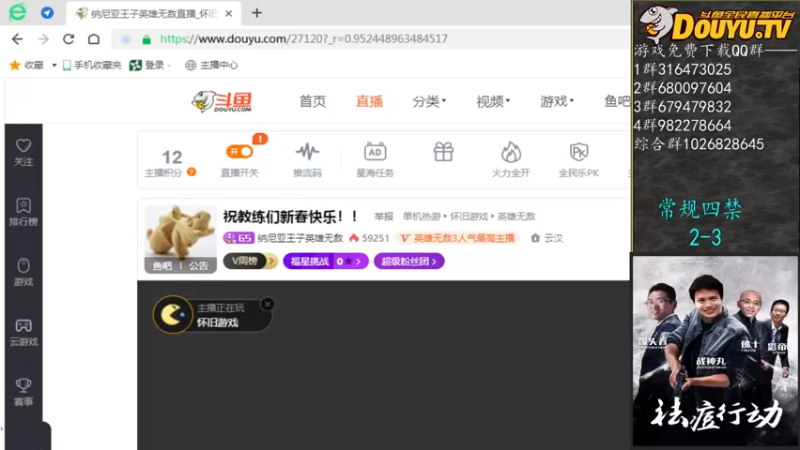Image resolution: width=800 pixels, height=450 pixels.
Task: Open the browser home icon
Action: [94, 39]
